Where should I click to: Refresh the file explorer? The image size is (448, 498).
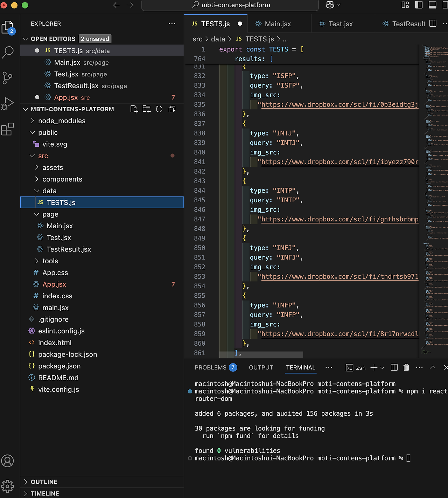[159, 109]
